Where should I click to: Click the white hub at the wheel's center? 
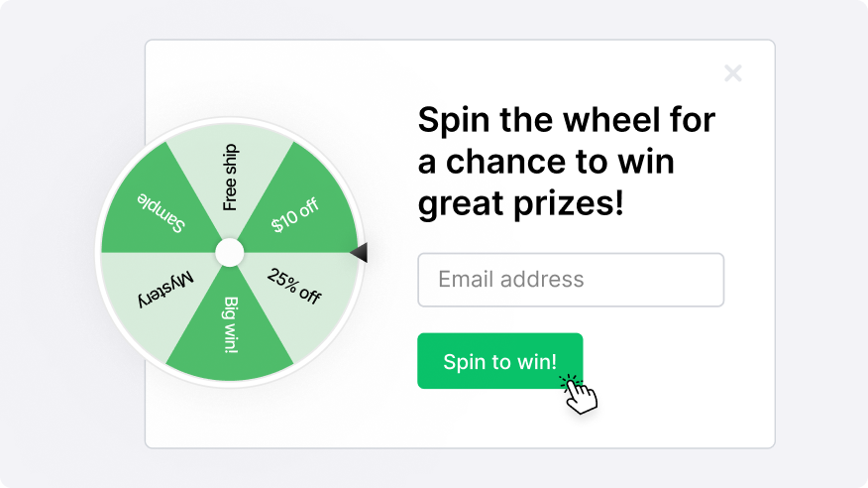click(x=229, y=253)
